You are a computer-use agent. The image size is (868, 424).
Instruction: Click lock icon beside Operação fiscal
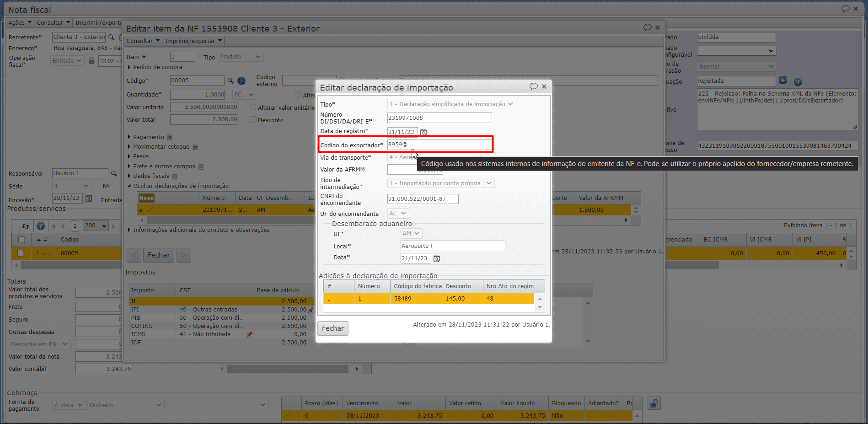coord(91,61)
